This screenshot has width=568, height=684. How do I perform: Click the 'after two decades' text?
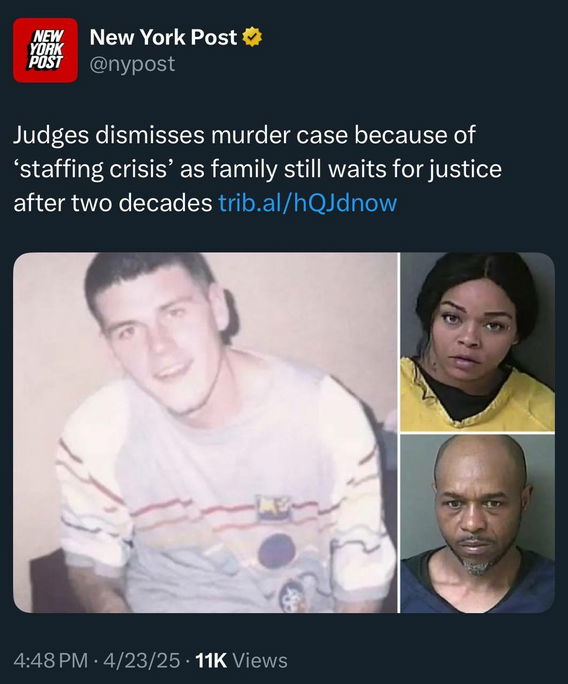click(113, 203)
